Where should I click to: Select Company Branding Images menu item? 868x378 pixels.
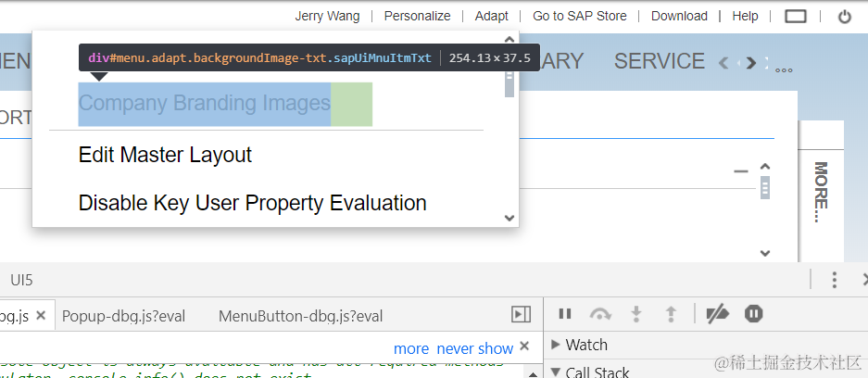[205, 104]
